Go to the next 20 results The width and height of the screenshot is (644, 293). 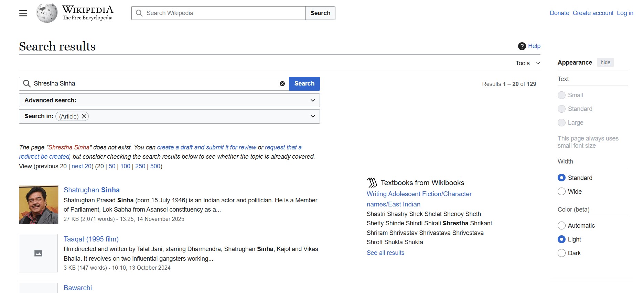tap(82, 166)
